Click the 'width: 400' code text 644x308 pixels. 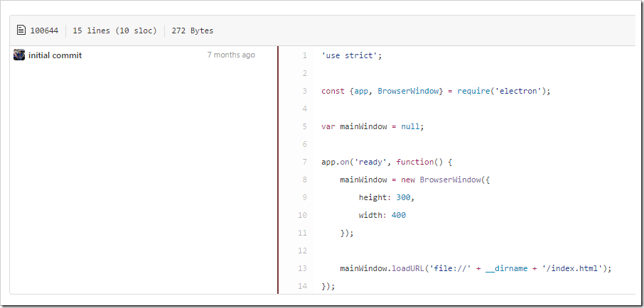point(382,215)
